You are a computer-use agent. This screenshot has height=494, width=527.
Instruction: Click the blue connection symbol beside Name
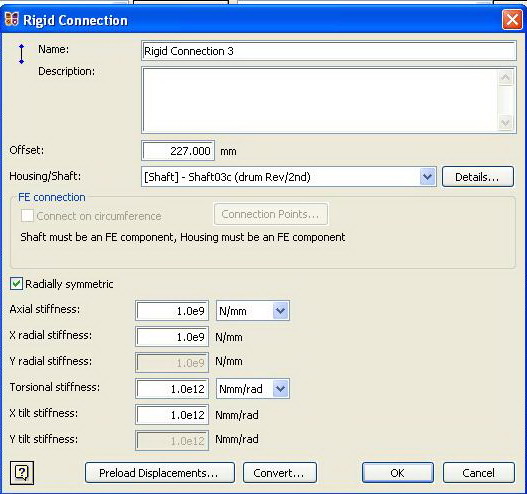[22, 54]
